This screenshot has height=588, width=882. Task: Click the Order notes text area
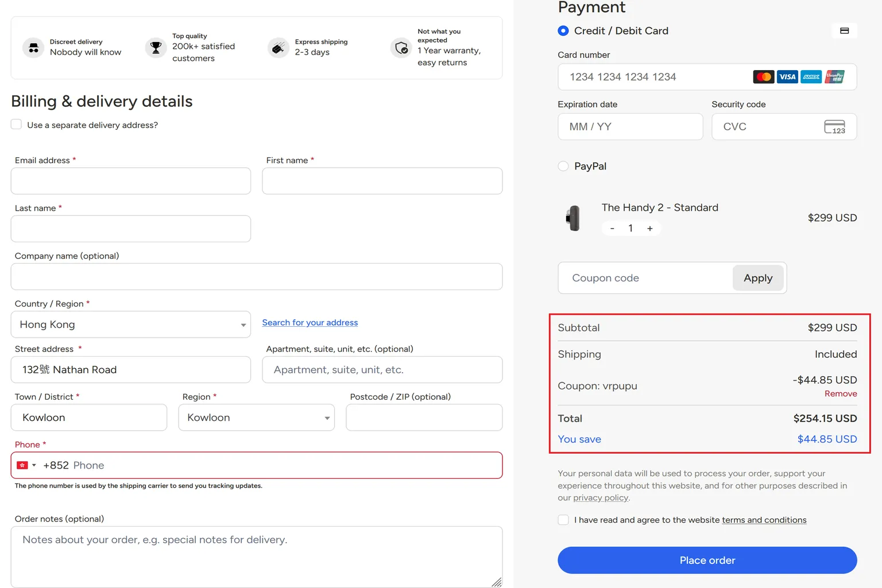coord(257,557)
